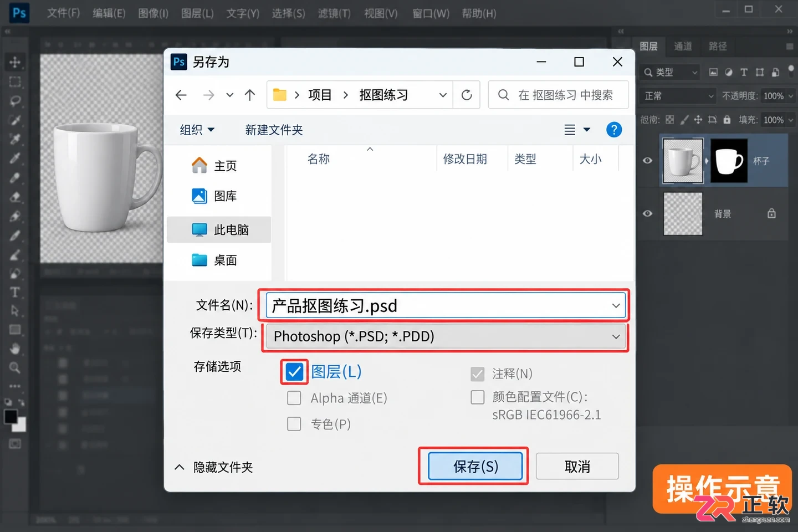Expand the address bar path history dropdown

(x=443, y=95)
